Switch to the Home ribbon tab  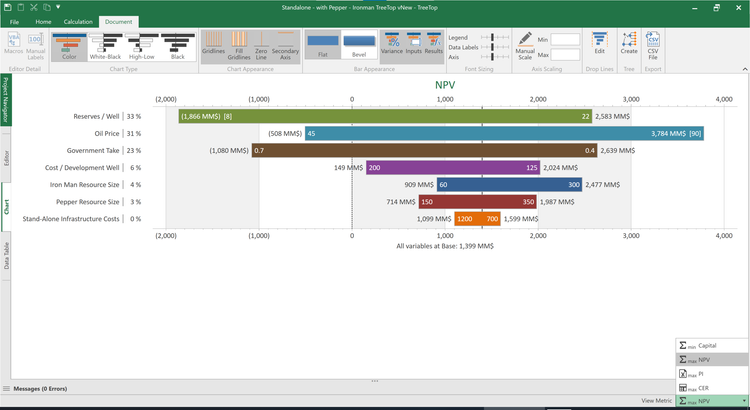point(43,22)
